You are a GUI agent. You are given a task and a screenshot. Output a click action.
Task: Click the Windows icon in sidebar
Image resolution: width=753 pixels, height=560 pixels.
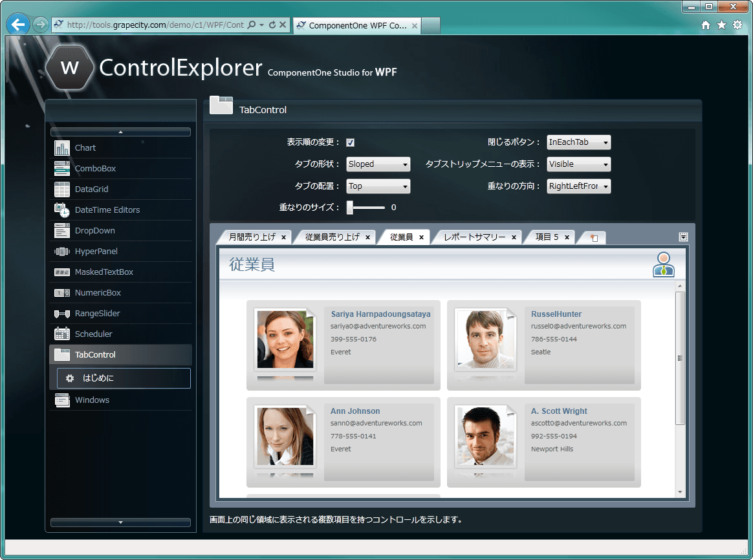62,400
